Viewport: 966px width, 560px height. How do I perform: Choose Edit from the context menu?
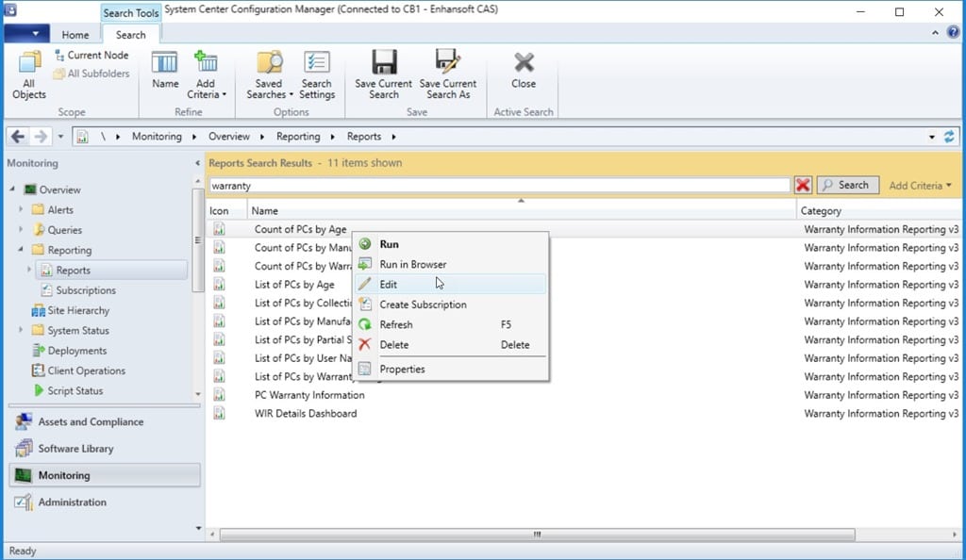point(451,285)
